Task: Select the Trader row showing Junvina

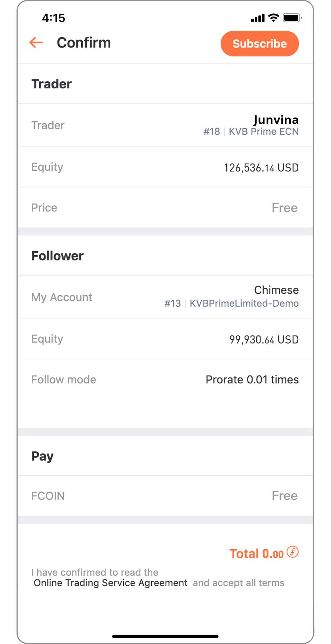Action: click(x=165, y=125)
